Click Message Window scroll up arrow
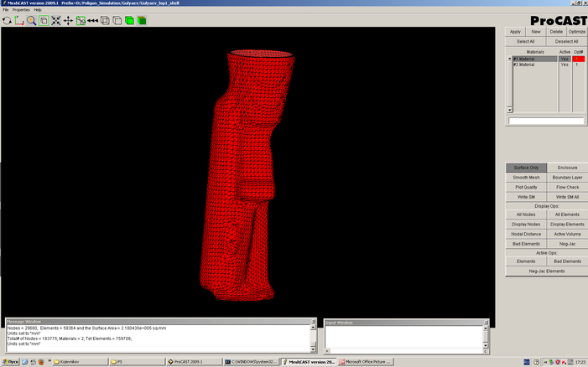Screen dimensions: 588x367 (313, 328)
